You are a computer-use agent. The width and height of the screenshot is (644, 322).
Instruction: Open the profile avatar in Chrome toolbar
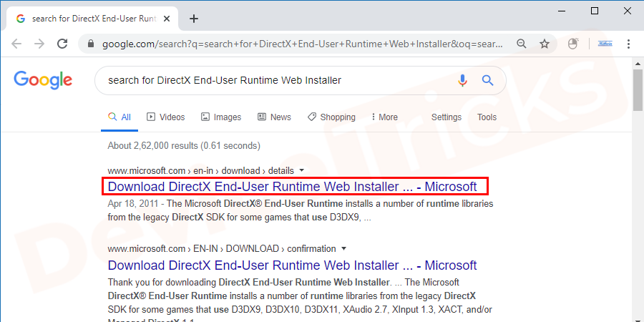point(605,44)
